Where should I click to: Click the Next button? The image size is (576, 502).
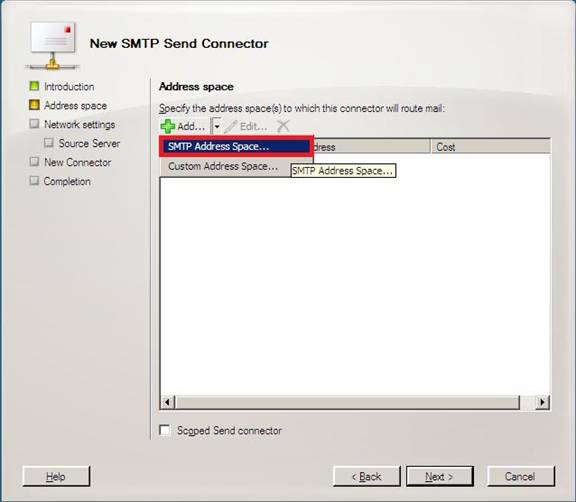[440, 476]
